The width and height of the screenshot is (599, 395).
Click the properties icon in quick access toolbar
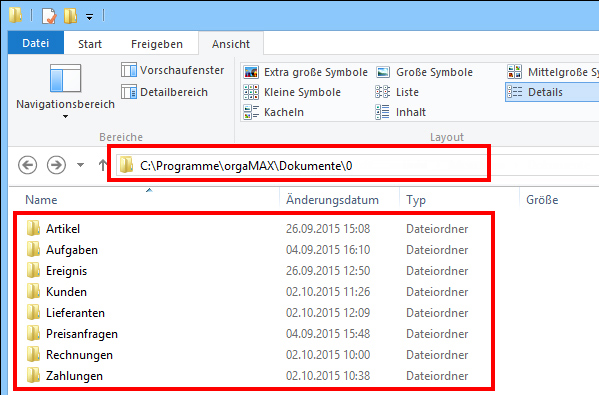49,16
